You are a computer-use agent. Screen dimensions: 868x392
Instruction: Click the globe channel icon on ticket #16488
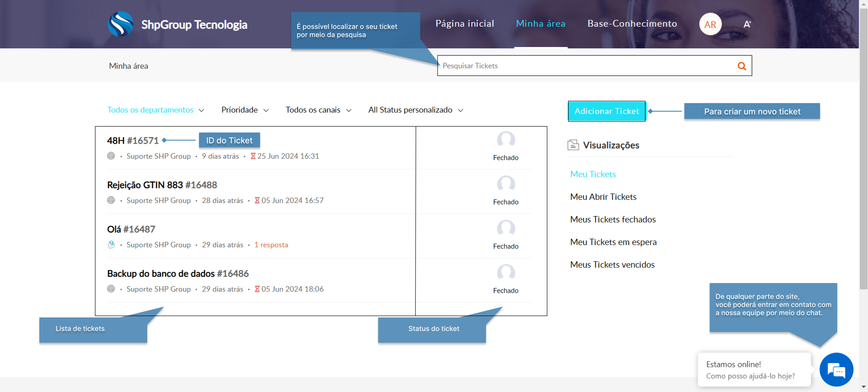point(111,200)
